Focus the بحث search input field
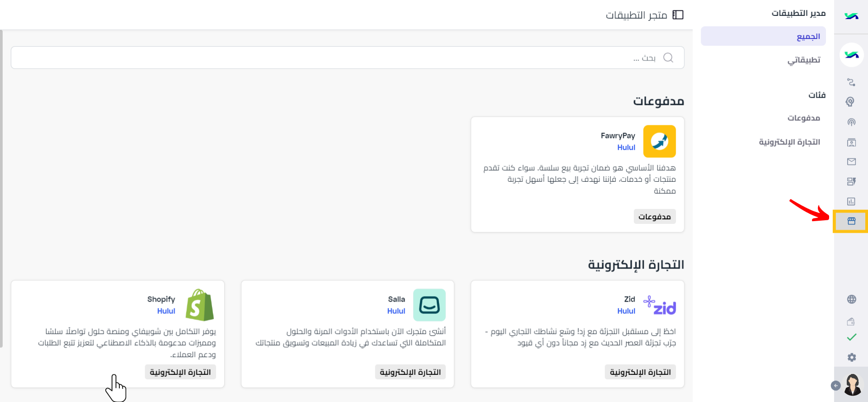Viewport: 868px width, 402px height. coord(347,57)
